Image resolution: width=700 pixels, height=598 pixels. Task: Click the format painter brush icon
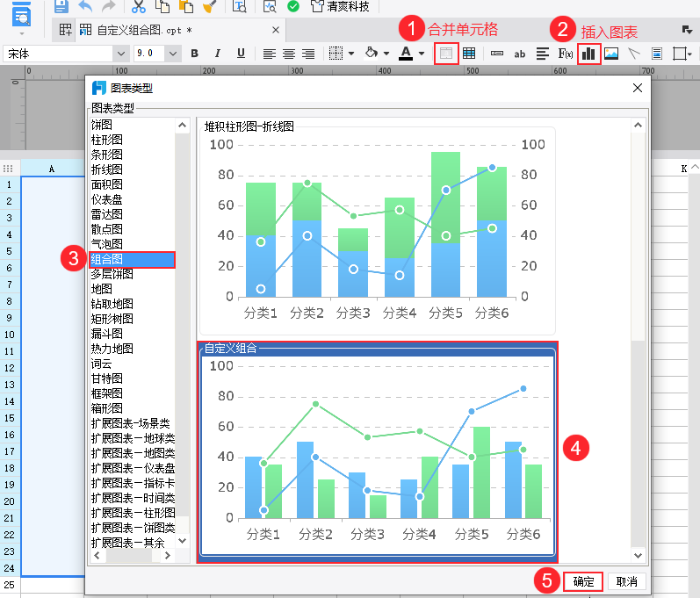pyautogui.click(x=208, y=7)
